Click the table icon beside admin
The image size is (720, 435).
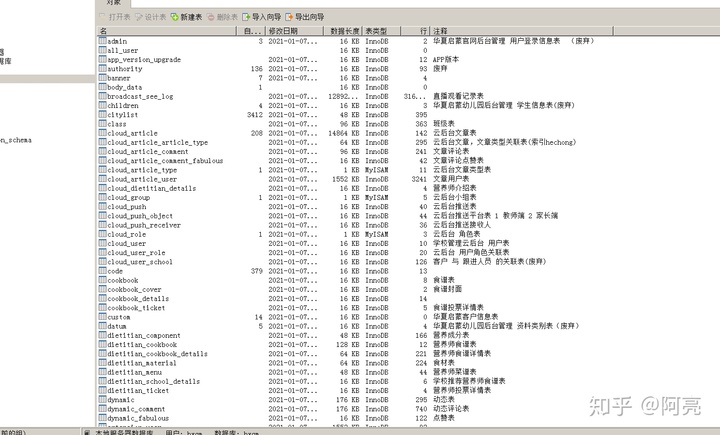[102, 40]
